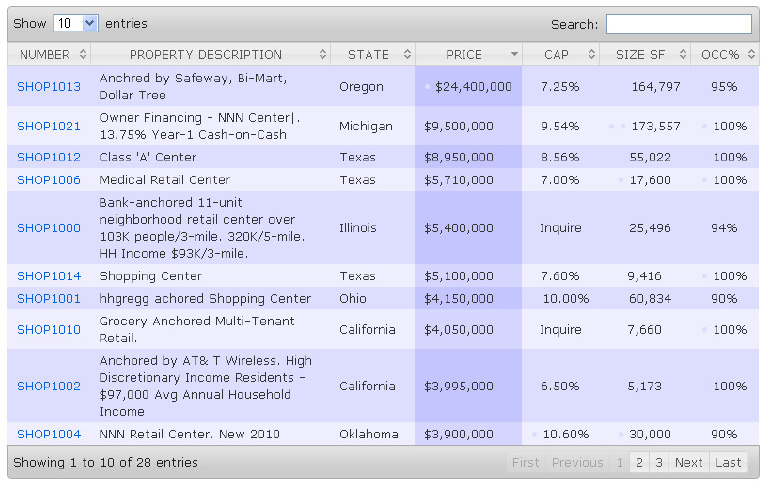Viewport: 764px width, 484px height.
Task: Click the 7.25% cap rate cell
Action: (x=560, y=87)
